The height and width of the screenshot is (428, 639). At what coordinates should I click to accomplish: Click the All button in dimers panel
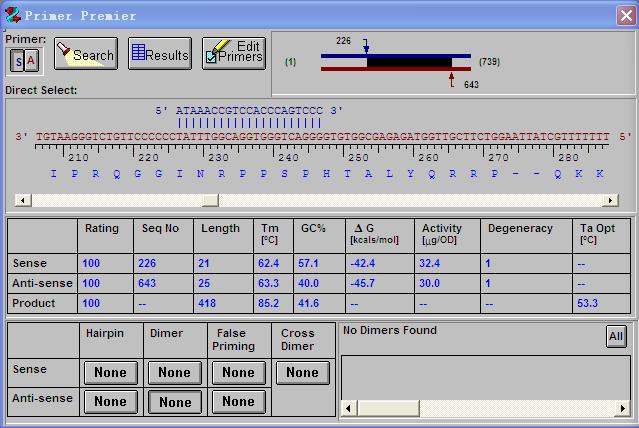coord(616,336)
